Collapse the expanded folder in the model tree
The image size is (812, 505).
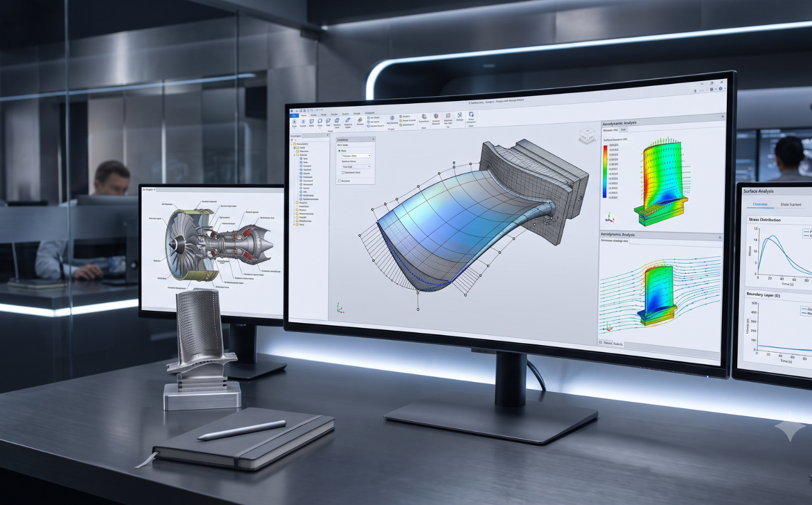coord(294,155)
